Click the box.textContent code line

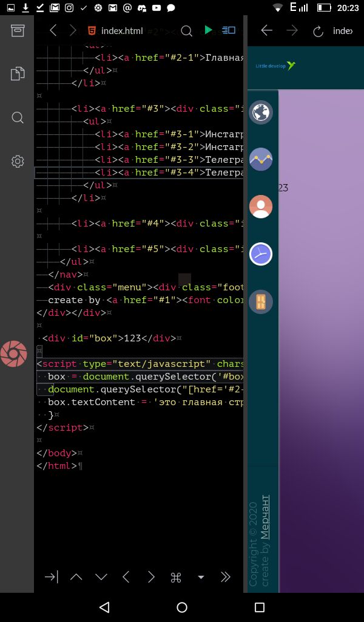(139, 402)
